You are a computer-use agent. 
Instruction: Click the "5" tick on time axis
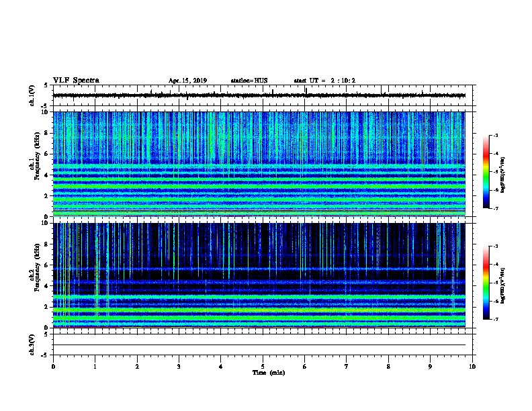[263, 367]
